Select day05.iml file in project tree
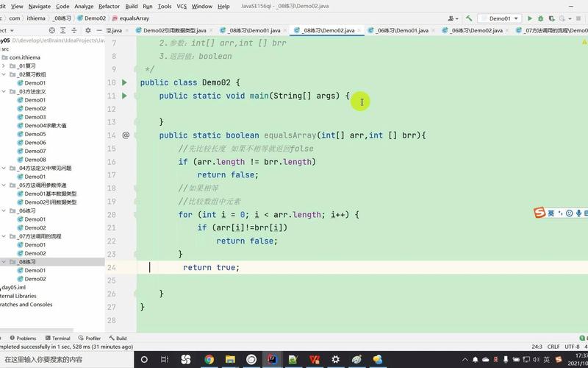This screenshot has width=588, height=368. pyautogui.click(x=14, y=287)
